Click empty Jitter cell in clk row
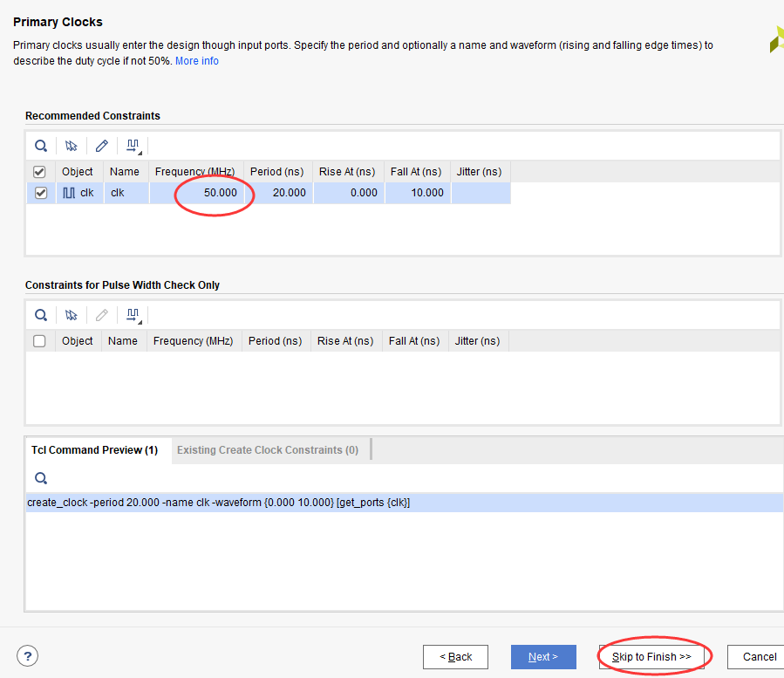 point(481,193)
